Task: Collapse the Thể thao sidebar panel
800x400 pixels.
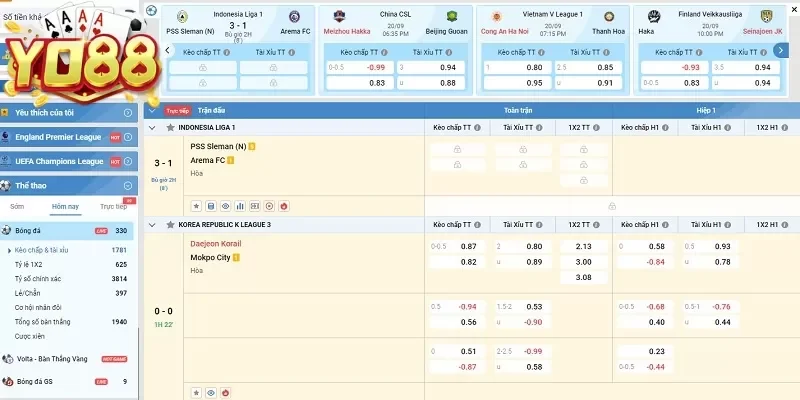Action: 128,186
